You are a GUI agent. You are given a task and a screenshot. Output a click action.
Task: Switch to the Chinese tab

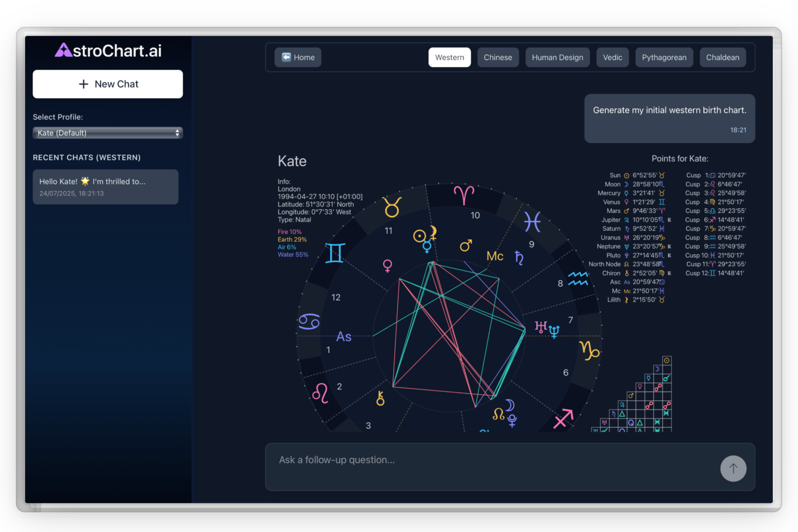[x=498, y=57]
